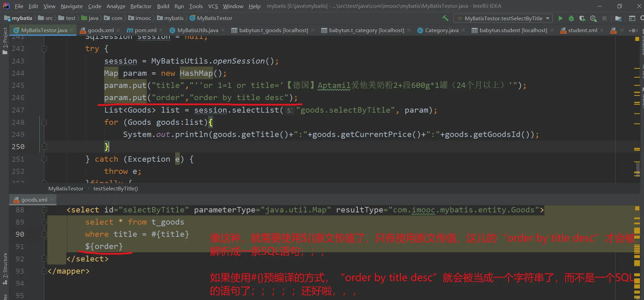Click the Run with Profiler clock icon
This screenshot has height=300, width=644.
[x=593, y=18]
